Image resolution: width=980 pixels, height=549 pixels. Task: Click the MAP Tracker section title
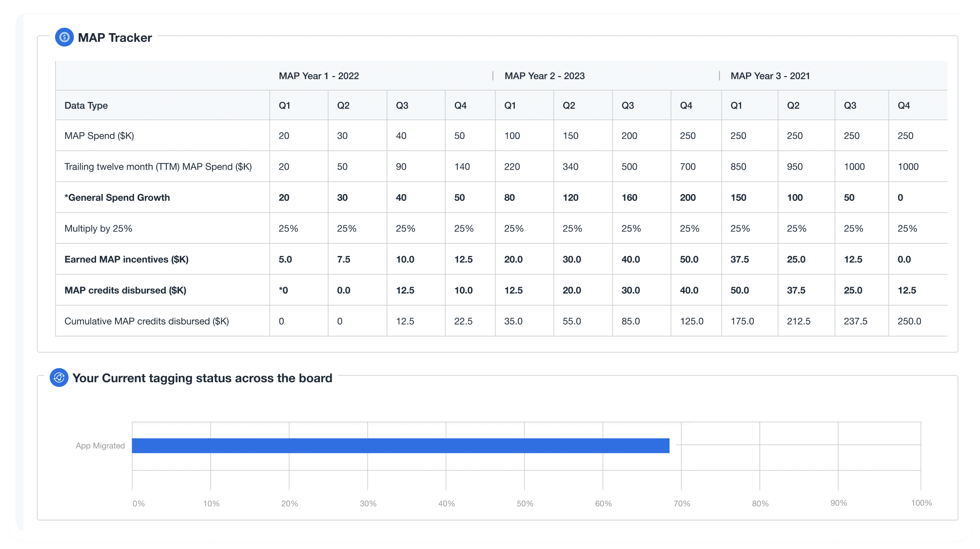(115, 38)
